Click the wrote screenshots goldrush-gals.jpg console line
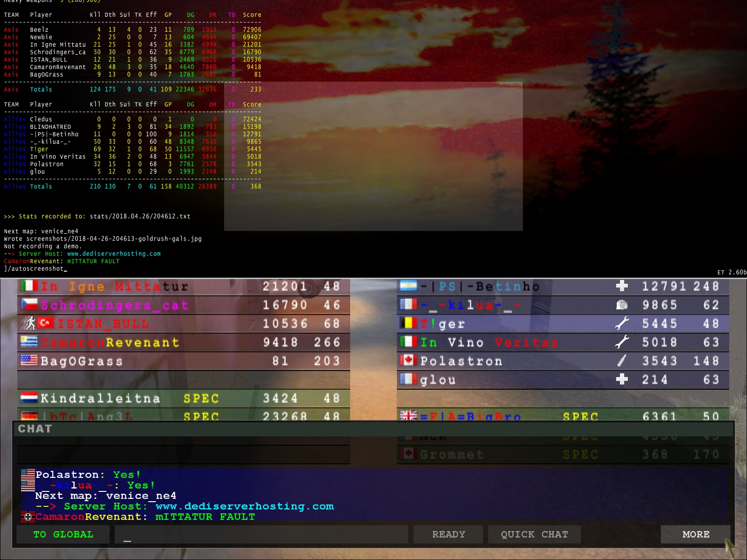This screenshot has height=560, width=747. 103,239
